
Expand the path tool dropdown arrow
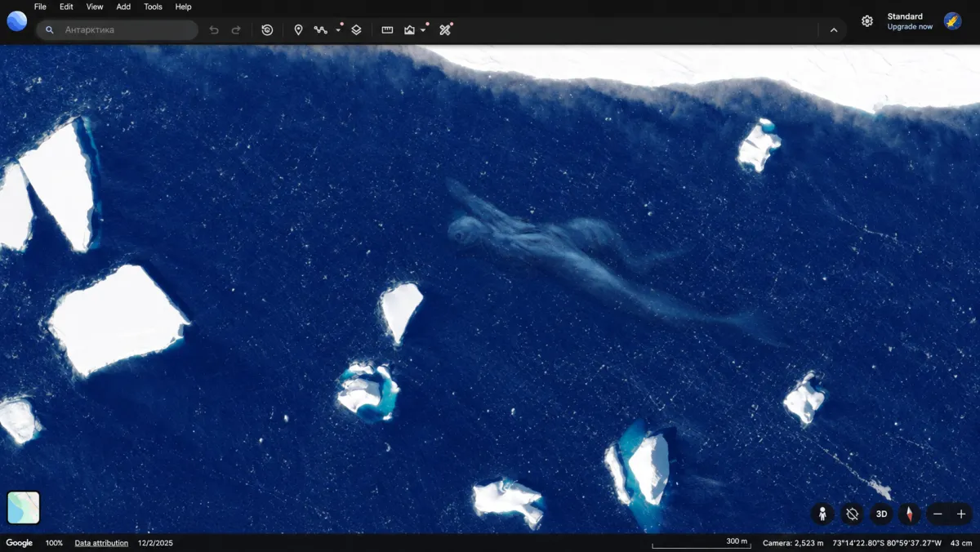pos(338,30)
